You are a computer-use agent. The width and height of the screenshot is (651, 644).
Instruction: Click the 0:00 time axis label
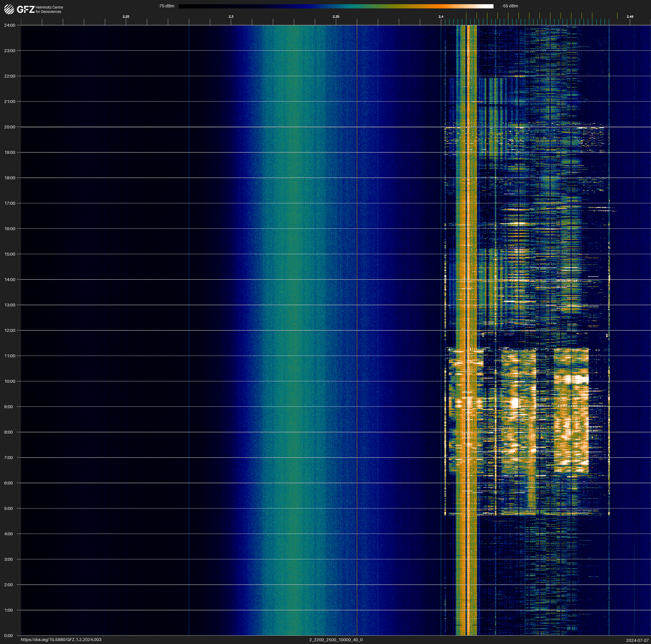click(9, 636)
